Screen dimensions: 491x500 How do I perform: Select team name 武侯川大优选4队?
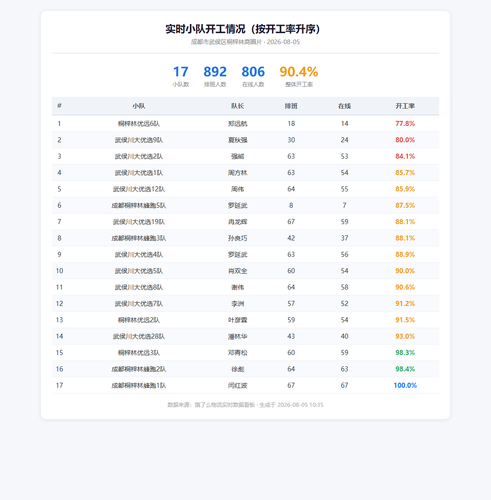pos(139,254)
